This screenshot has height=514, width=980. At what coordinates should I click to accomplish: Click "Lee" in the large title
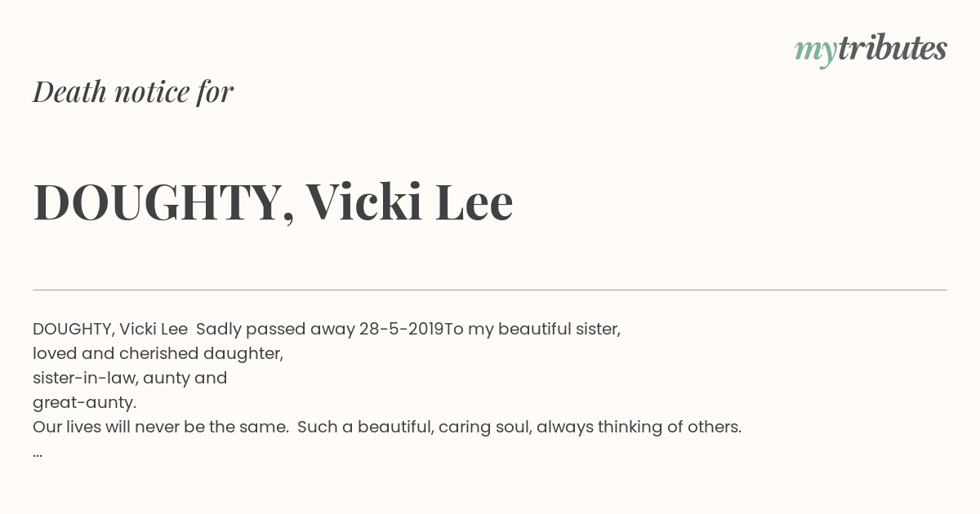tap(474, 202)
